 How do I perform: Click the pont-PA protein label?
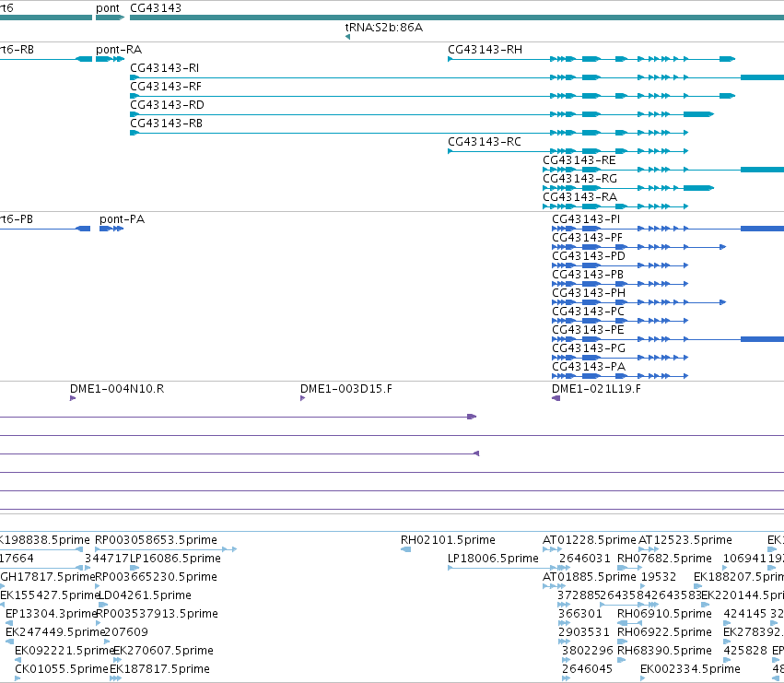point(122,219)
